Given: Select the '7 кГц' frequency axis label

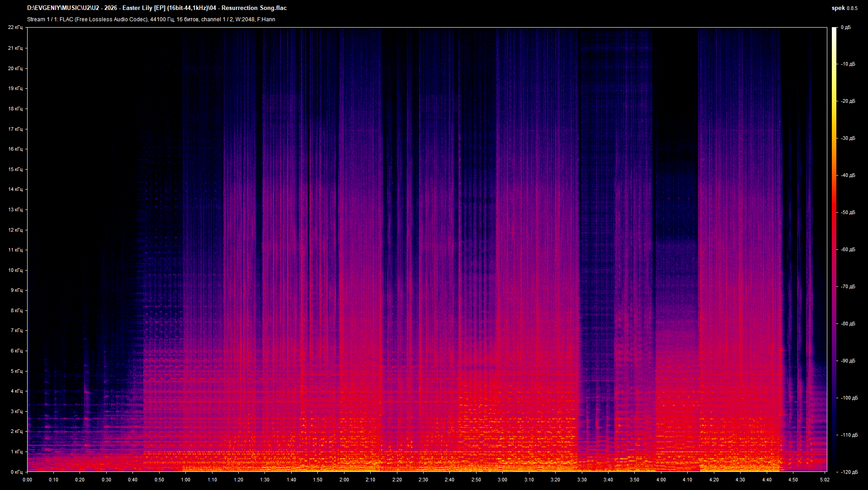Looking at the screenshot, I should tap(17, 330).
